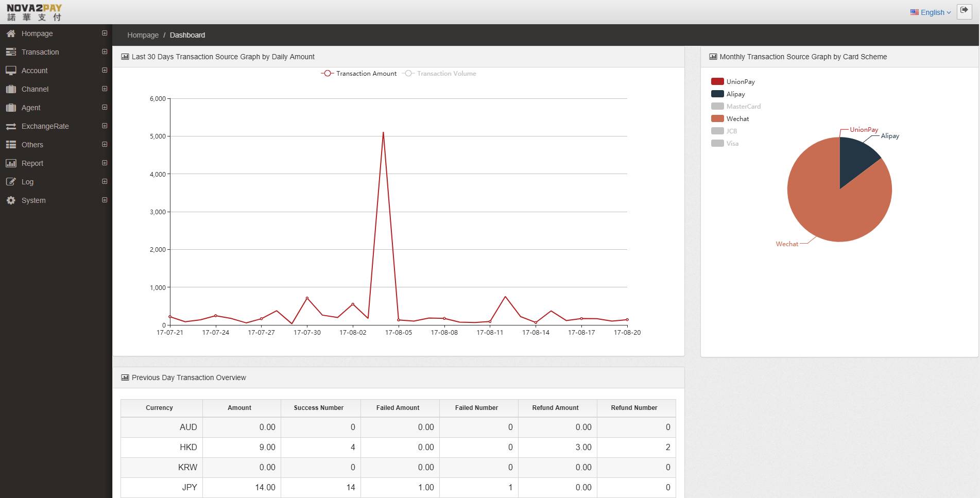Click the pencil edit icon beside Log
This screenshot has height=498, width=980.
point(11,182)
